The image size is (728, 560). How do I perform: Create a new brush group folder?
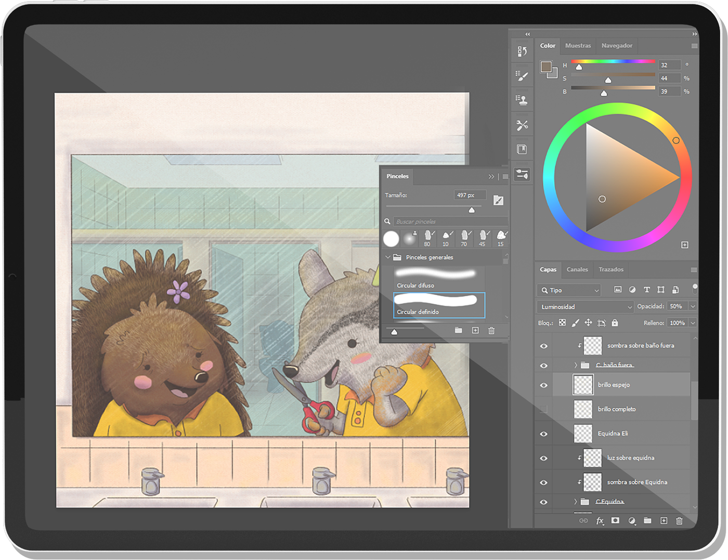[458, 330]
